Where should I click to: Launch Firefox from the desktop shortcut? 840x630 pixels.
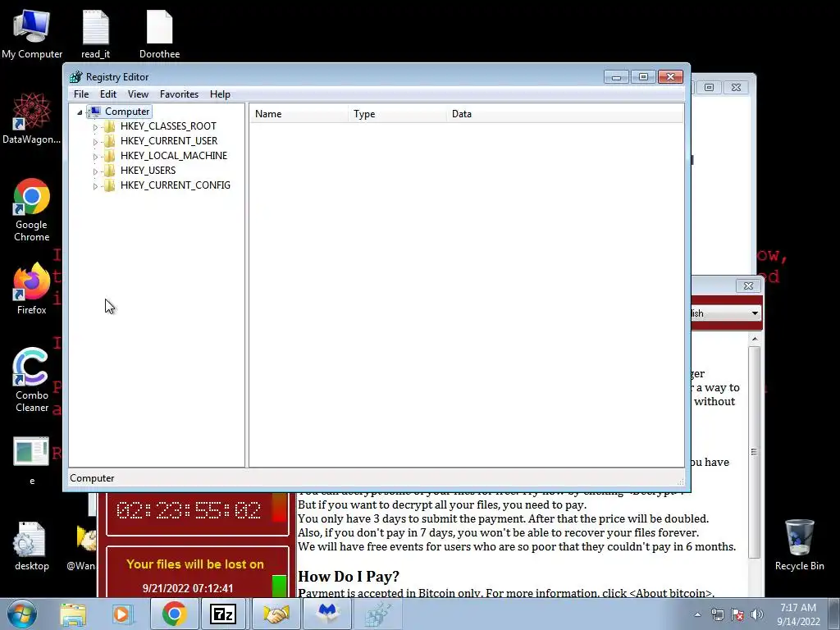click(31, 290)
